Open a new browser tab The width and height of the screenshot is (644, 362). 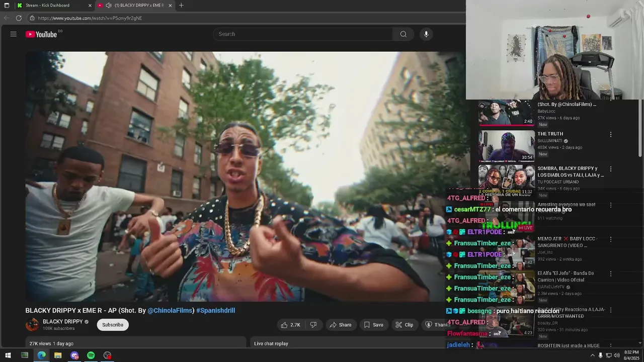pyautogui.click(x=181, y=6)
